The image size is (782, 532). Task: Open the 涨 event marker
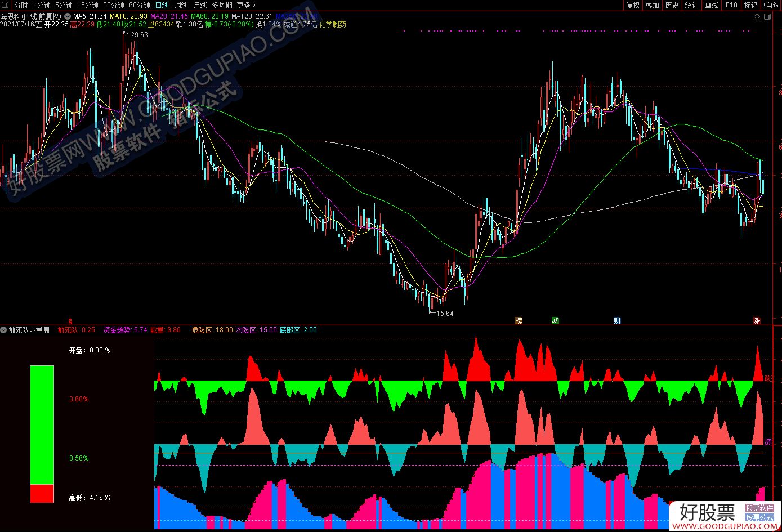click(757, 321)
